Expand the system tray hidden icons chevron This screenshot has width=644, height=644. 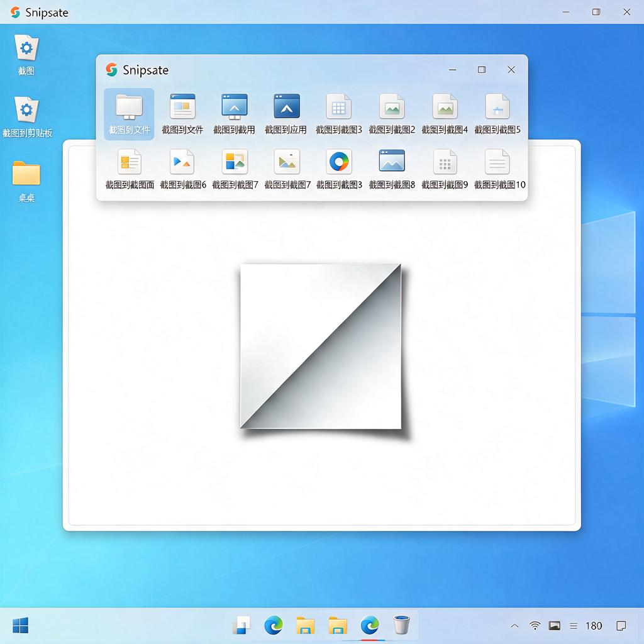(x=514, y=626)
